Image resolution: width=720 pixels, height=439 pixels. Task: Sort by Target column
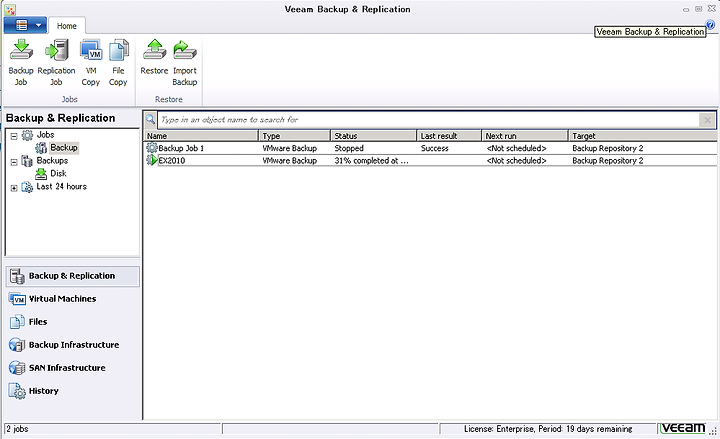[x=642, y=136]
